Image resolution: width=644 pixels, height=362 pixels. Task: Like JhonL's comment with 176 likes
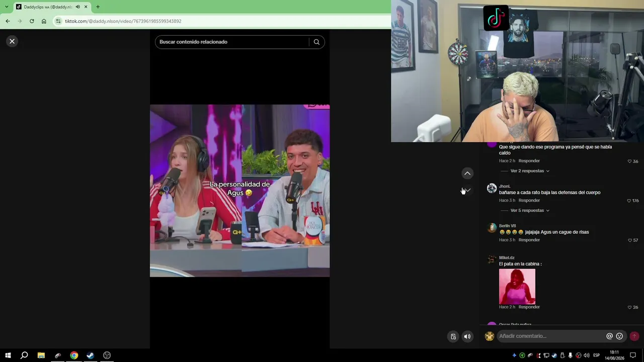click(629, 201)
